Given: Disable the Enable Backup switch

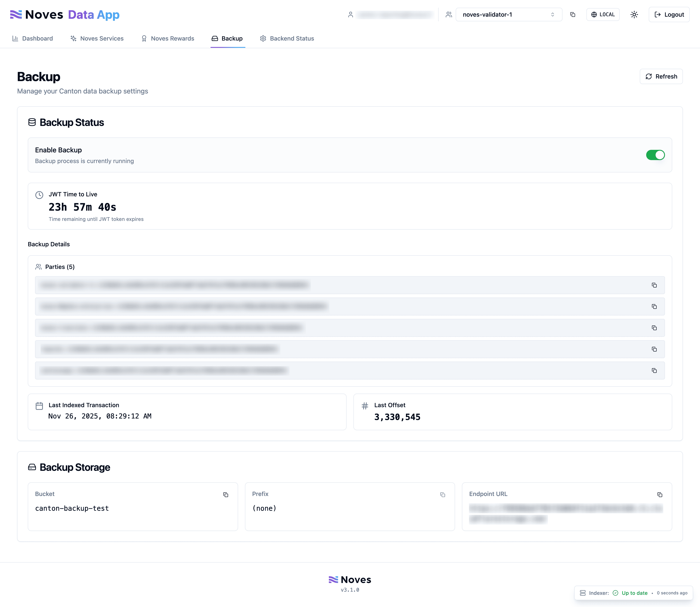Looking at the screenshot, I should point(655,155).
